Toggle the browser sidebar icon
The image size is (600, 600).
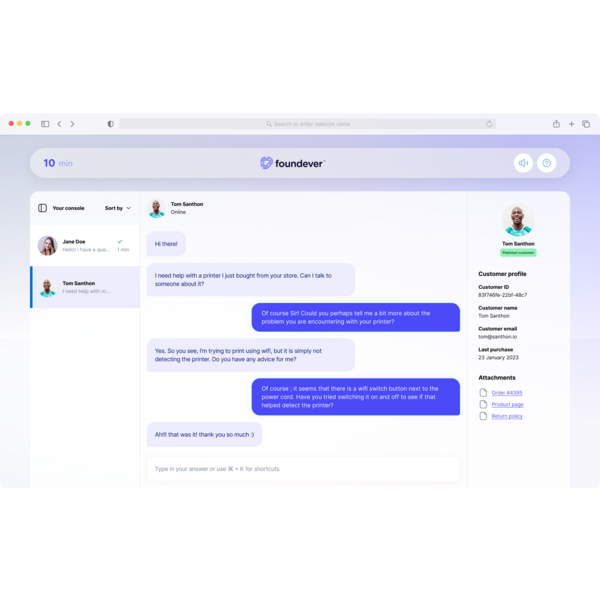click(x=45, y=124)
